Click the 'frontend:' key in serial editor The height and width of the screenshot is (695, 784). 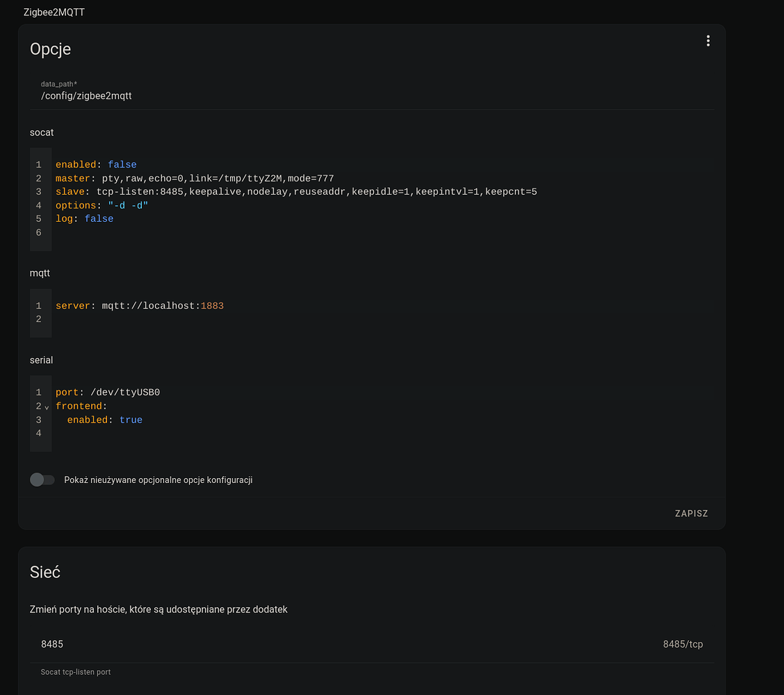[81, 406]
